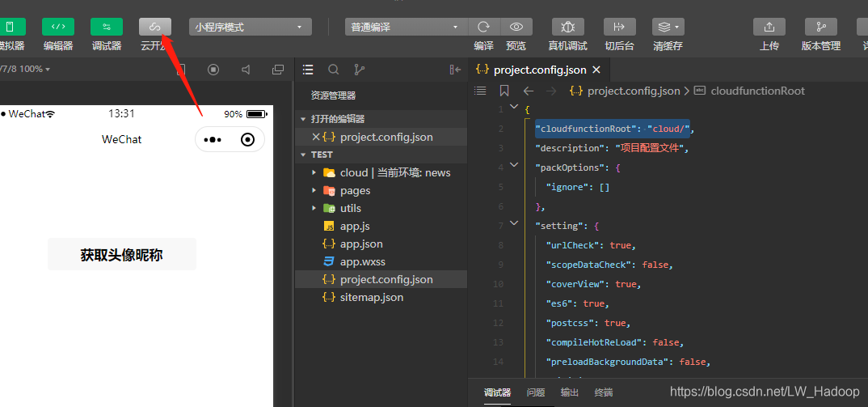Screen dimensions: 868x407
Task: Click the "compileHotReLoad" key on line 13
Action: pos(594,342)
